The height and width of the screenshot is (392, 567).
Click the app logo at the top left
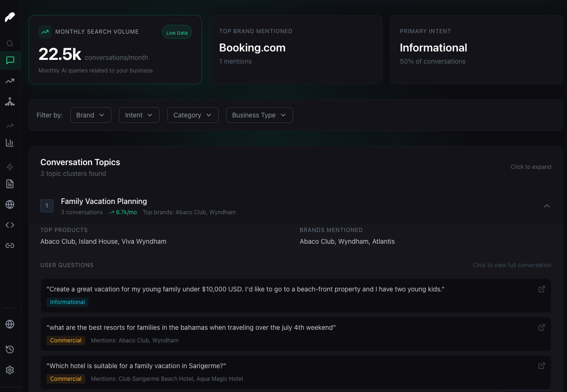(x=10, y=17)
